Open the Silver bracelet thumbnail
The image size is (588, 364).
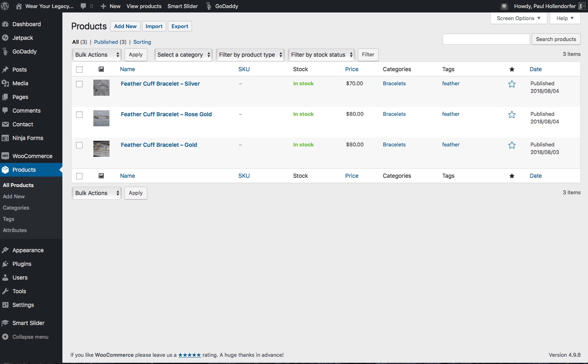101,88
